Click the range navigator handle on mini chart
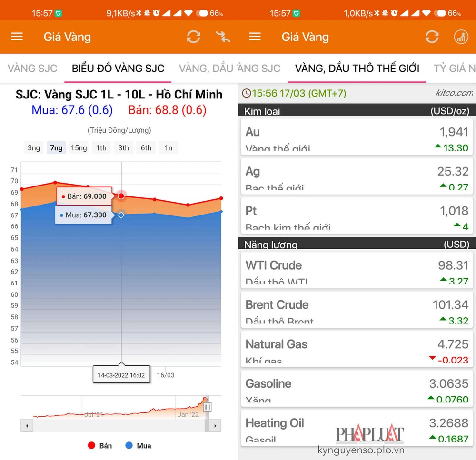The width and height of the screenshot is (476, 460). [207, 407]
